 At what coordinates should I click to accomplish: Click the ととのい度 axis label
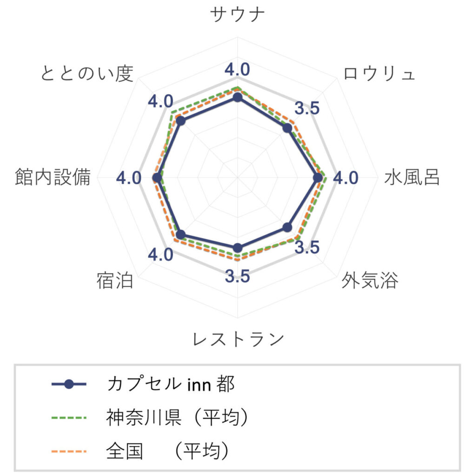[x=87, y=73]
